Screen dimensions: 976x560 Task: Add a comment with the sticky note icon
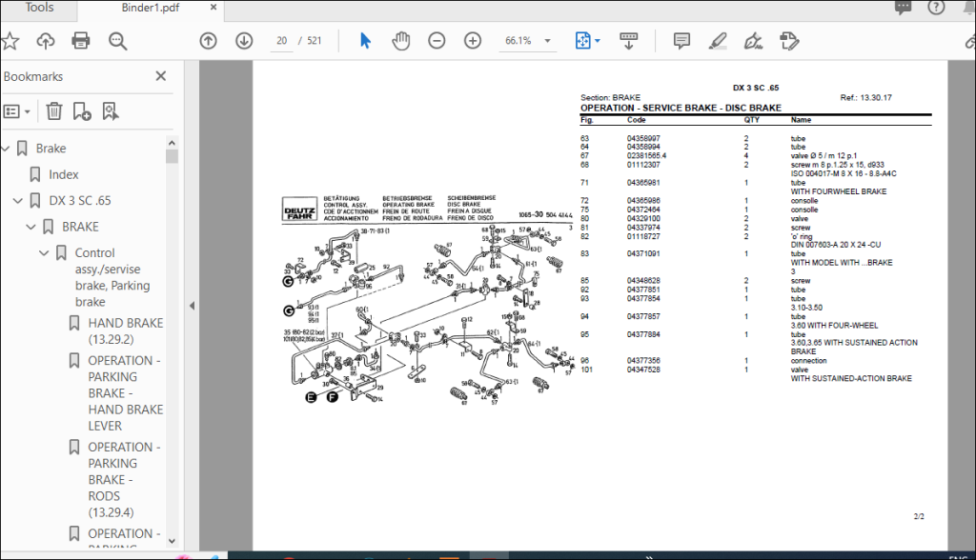tap(681, 41)
